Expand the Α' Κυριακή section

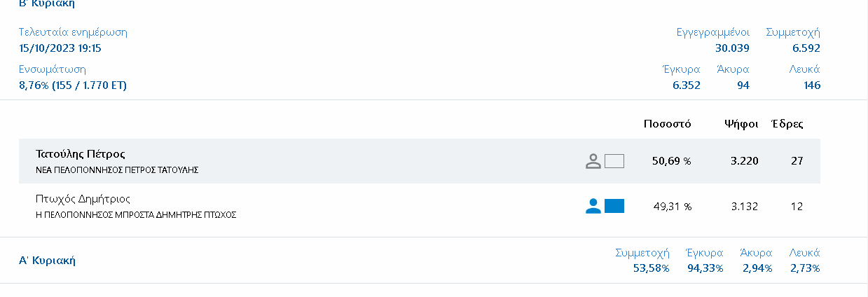pyautogui.click(x=47, y=261)
